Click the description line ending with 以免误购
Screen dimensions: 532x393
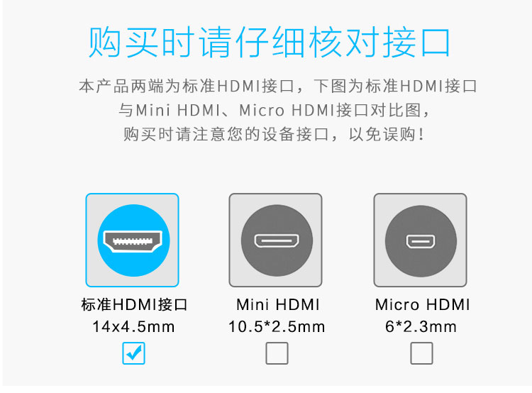pos(274,134)
